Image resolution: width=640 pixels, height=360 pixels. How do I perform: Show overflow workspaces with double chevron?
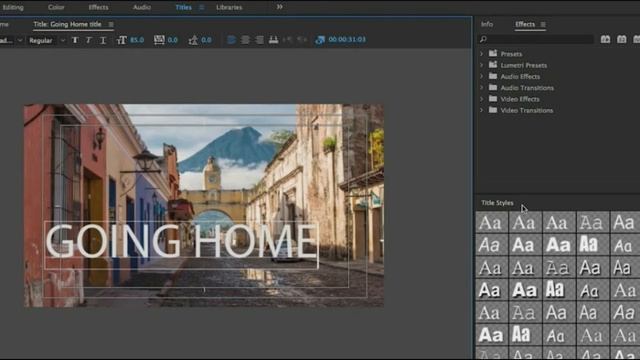click(280, 7)
